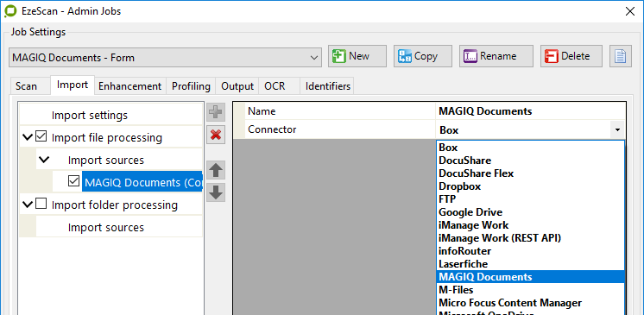This screenshot has width=644, height=315.
Task: Toggle MAGIQ Documents source checkbox
Action: 73,181
